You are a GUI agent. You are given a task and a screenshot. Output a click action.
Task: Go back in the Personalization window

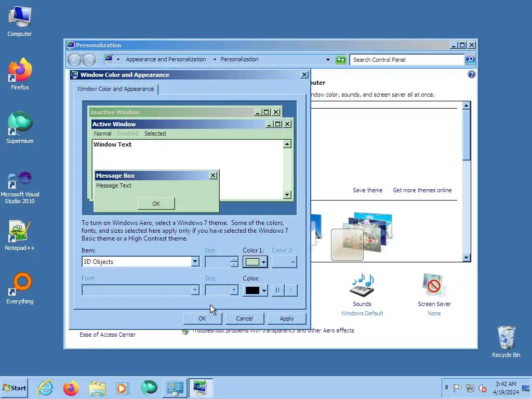tap(74, 60)
